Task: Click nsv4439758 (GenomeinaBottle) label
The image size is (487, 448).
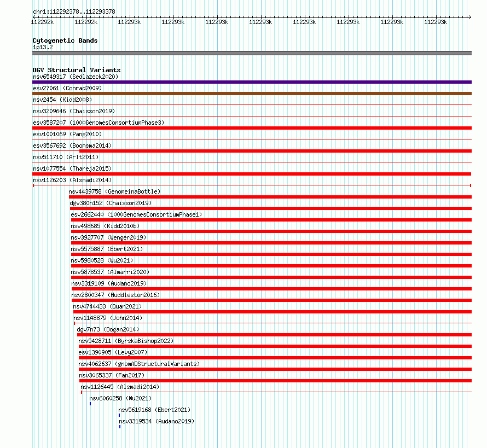Action: 114,191
